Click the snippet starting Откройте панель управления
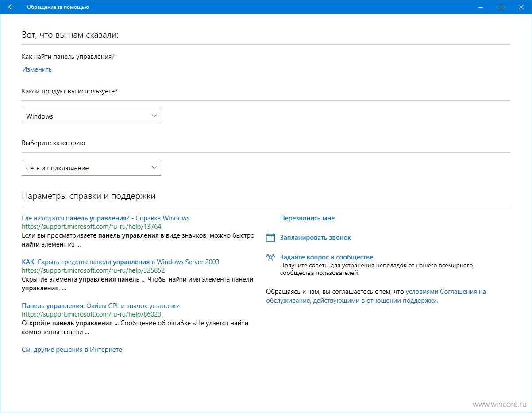This screenshot has height=413, width=532. click(135, 327)
